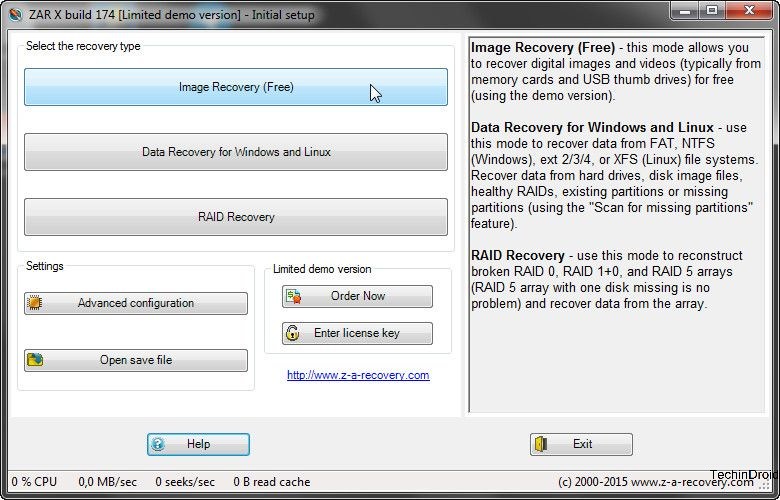Image resolution: width=780 pixels, height=500 pixels.
Task: Click Open save file button
Action: click(136, 360)
